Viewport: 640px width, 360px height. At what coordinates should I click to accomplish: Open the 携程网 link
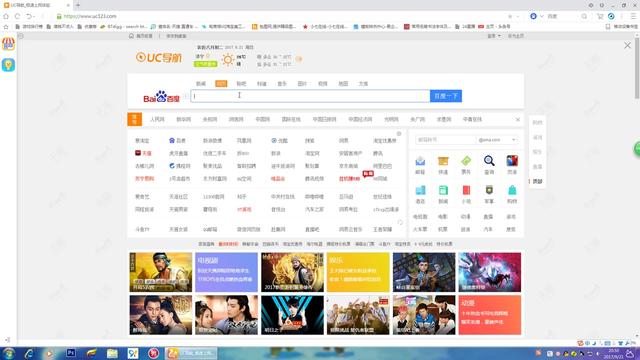coord(180,166)
